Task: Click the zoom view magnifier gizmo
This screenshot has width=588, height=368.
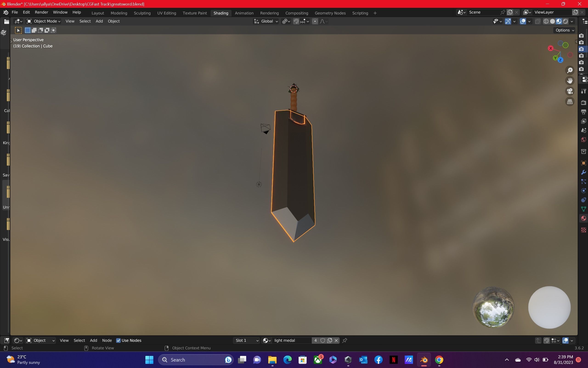Action: (x=570, y=70)
